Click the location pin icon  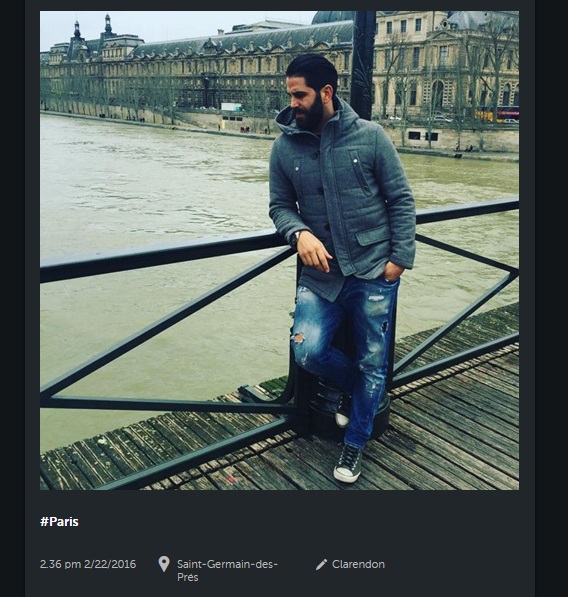pos(164,564)
